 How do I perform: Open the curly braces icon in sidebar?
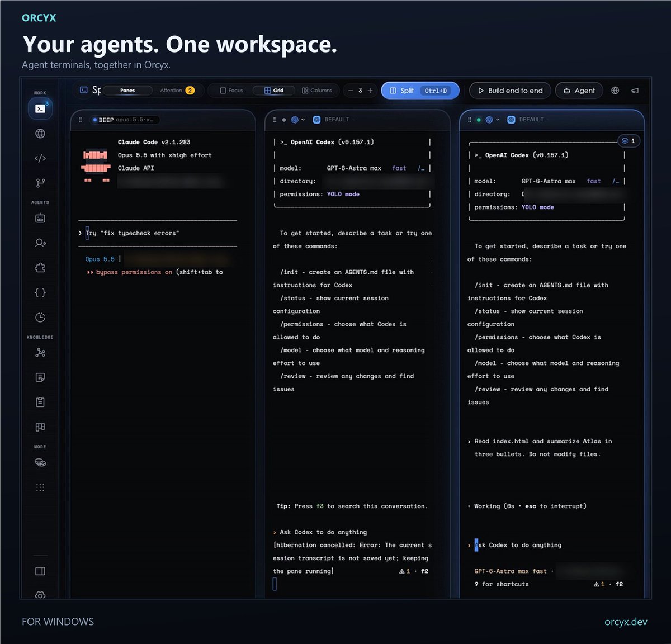(40, 292)
